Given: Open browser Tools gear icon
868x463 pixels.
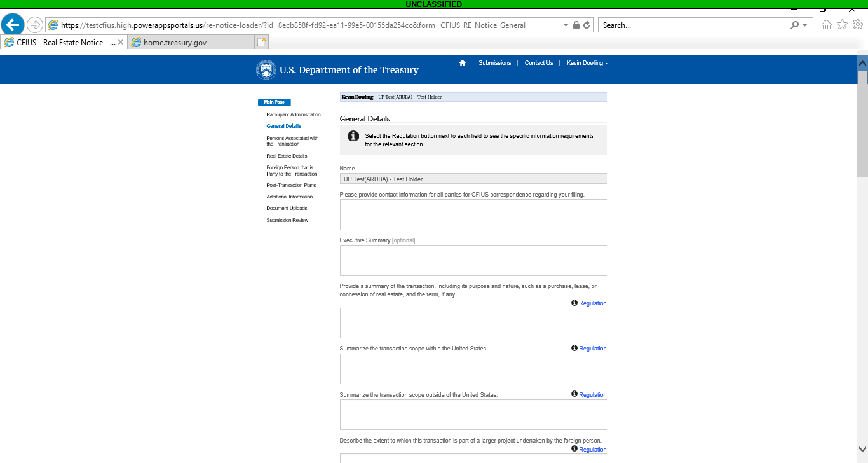Looking at the screenshot, I should 857,25.
